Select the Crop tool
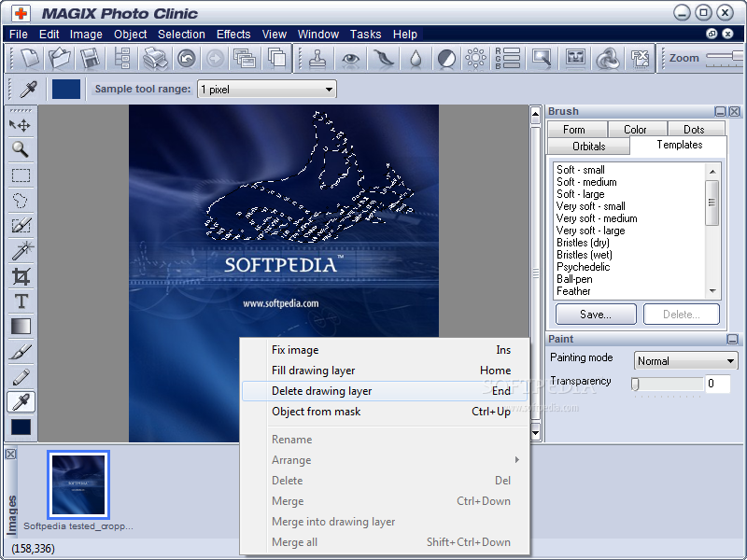Image resolution: width=747 pixels, height=560 pixels. click(x=21, y=276)
